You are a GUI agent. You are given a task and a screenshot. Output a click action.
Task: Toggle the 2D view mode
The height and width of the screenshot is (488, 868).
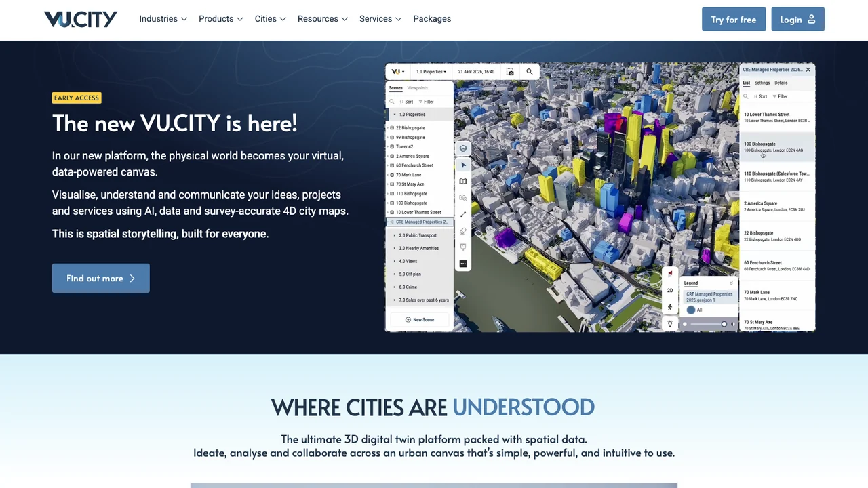click(x=670, y=290)
